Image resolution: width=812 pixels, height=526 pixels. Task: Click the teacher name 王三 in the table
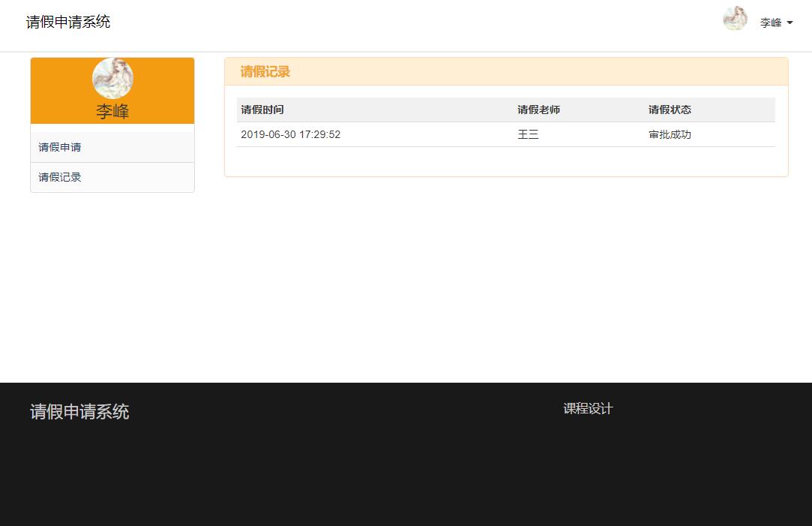coord(529,134)
